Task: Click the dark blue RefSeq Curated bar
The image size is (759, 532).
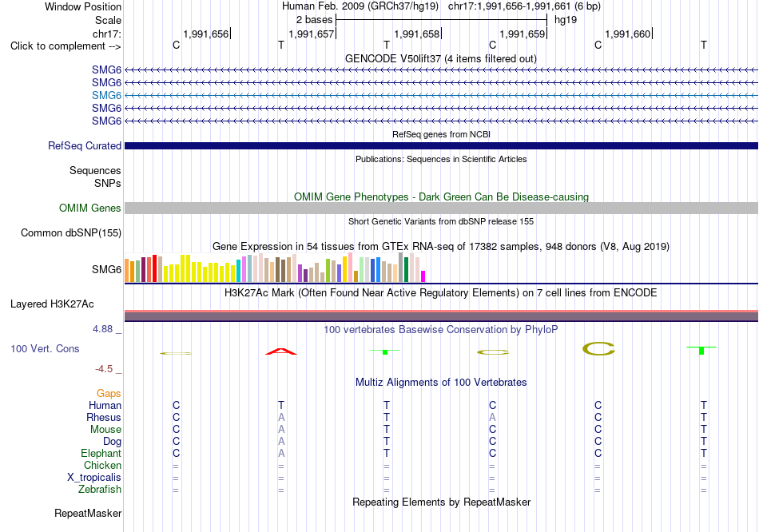Action: click(441, 145)
